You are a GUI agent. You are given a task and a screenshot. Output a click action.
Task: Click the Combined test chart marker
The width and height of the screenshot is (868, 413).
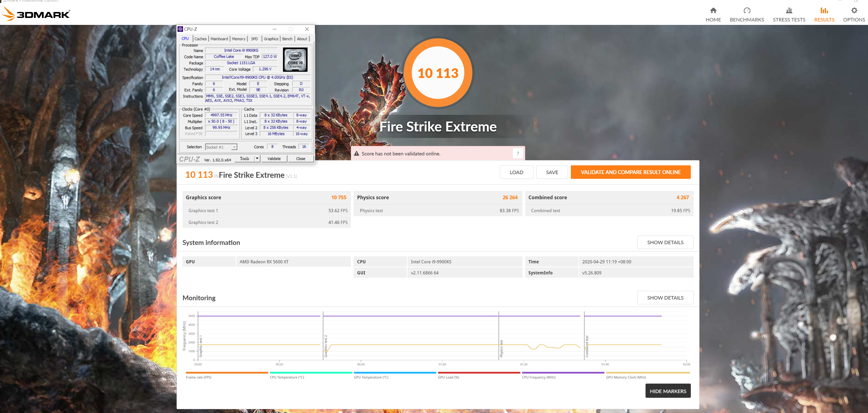[x=587, y=346]
